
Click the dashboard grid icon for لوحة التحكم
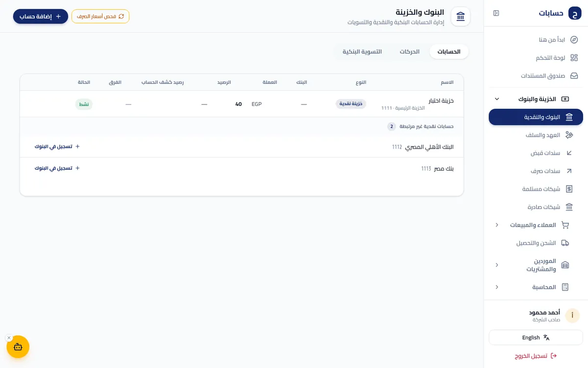(x=574, y=58)
